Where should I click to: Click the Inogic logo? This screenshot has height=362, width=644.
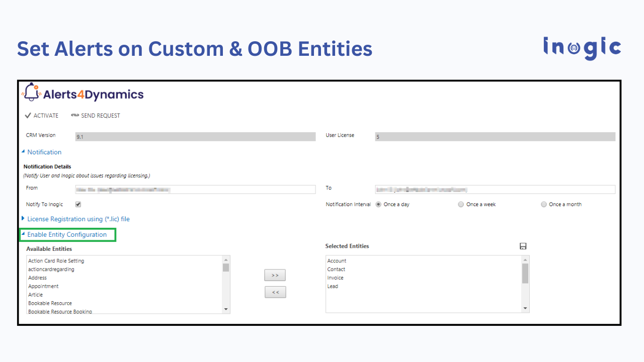(582, 48)
